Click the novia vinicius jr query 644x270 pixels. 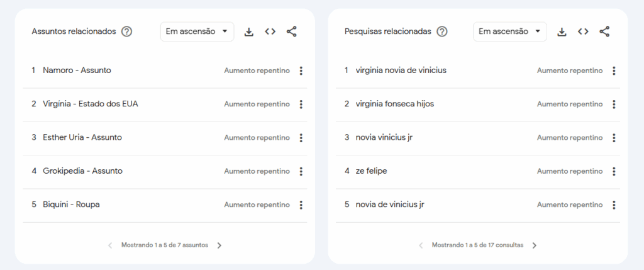(x=384, y=137)
